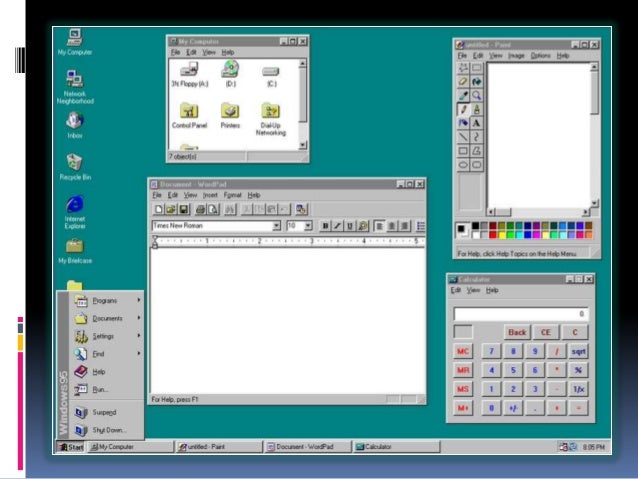The height and width of the screenshot is (479, 638).
Task: Click Find binoculars icon in WordPad
Action: coord(230,209)
